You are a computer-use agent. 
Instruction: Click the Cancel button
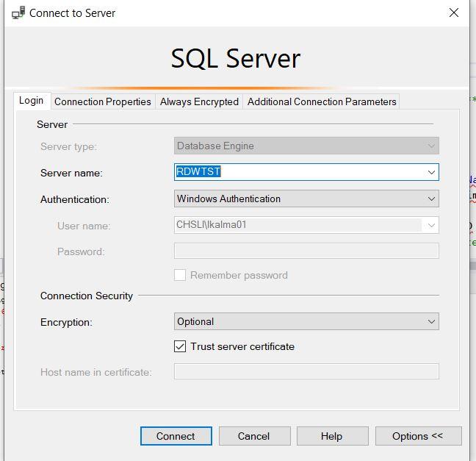tap(253, 436)
